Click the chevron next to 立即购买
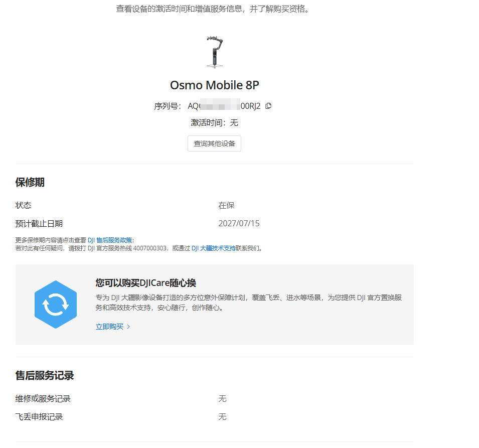 [x=128, y=327]
